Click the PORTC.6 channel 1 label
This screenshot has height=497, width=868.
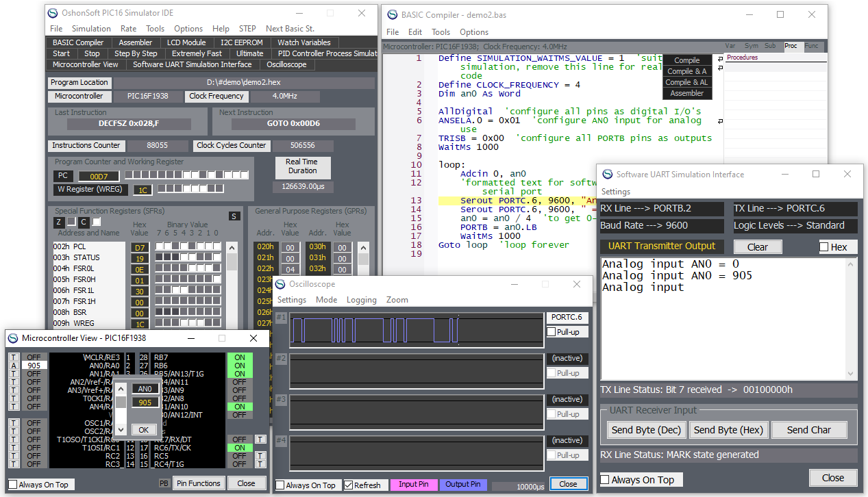(x=567, y=318)
